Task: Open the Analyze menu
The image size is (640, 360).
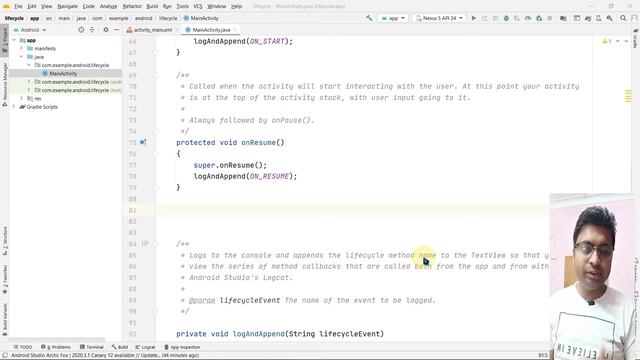Action: pyautogui.click(x=109, y=6)
